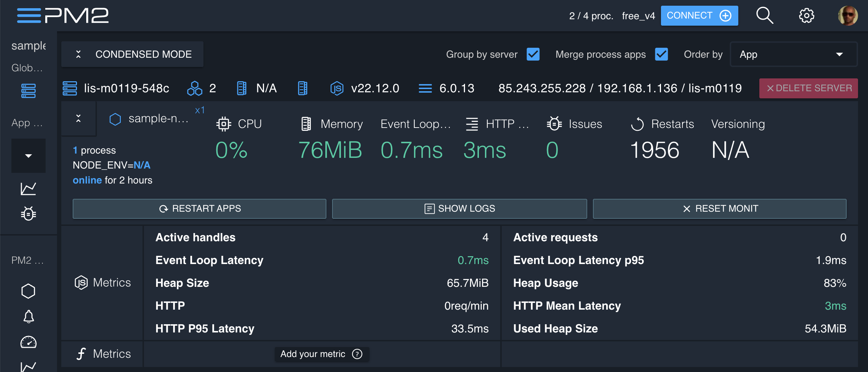Uncheck Merge process apps checkbox
This screenshot has width=868, height=372.
pos(661,55)
